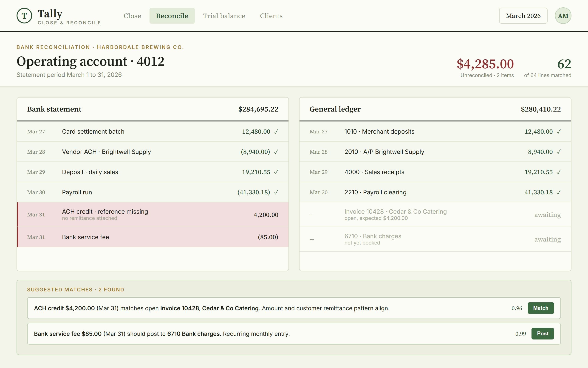Image resolution: width=588 pixels, height=368 pixels.
Task: Click awaiting status on Invoice 10428 row
Action: click(547, 215)
